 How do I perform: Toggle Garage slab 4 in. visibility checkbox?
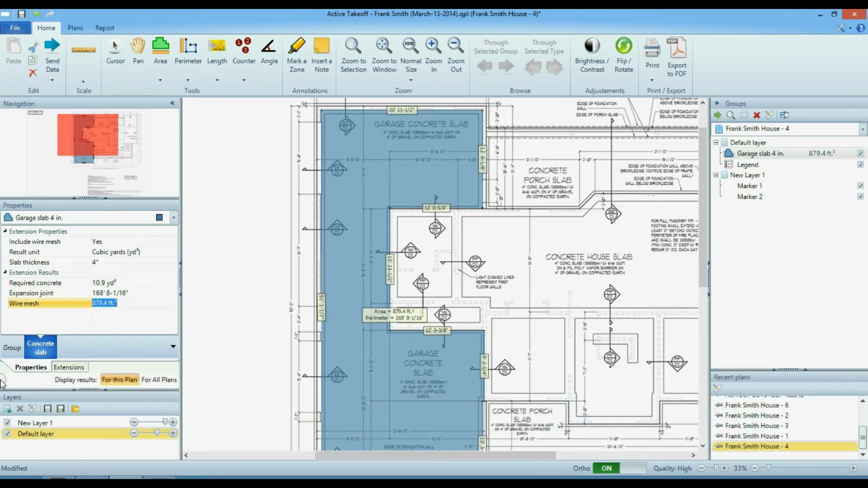pyautogui.click(x=860, y=154)
